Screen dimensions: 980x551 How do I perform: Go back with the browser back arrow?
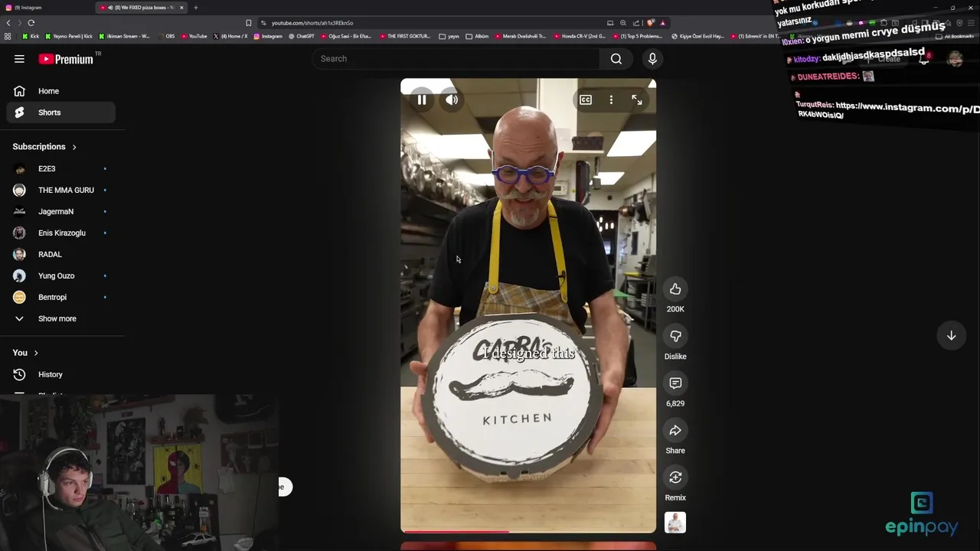(x=8, y=23)
